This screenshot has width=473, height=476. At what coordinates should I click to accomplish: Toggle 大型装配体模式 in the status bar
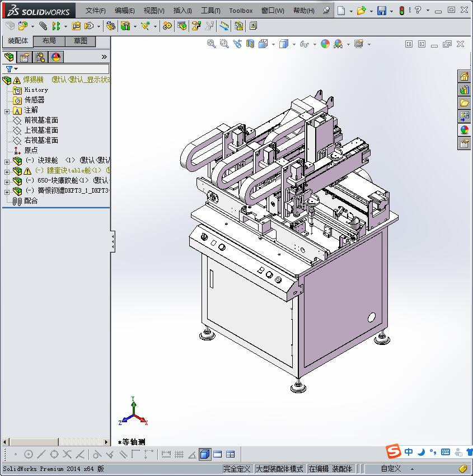tap(280, 469)
